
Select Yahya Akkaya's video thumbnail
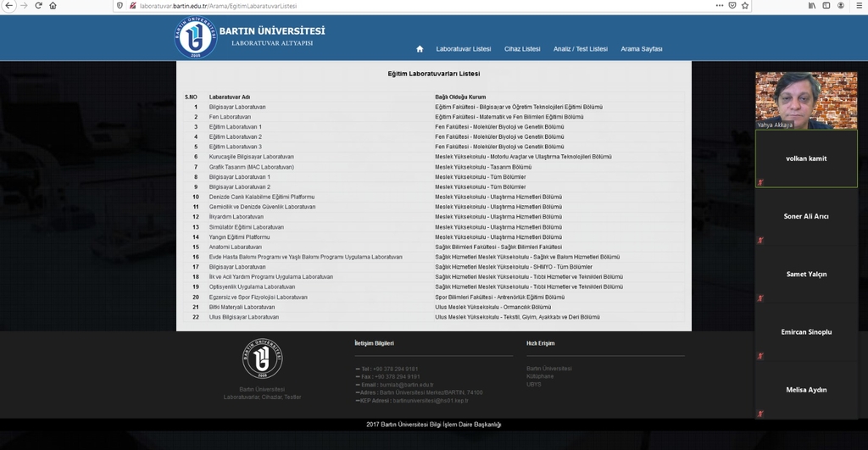point(806,100)
